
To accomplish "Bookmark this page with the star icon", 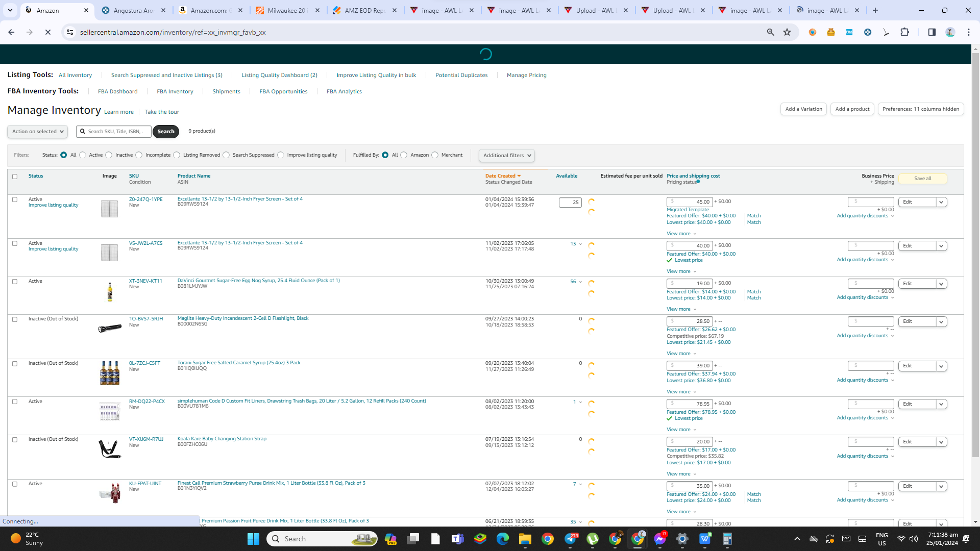I will (787, 32).
